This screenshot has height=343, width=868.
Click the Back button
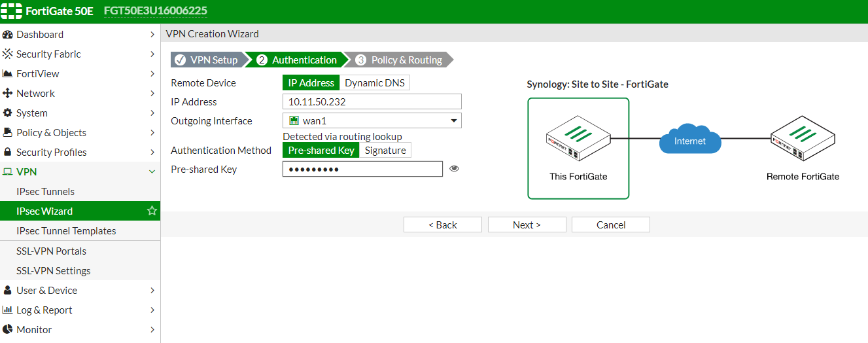(x=443, y=225)
